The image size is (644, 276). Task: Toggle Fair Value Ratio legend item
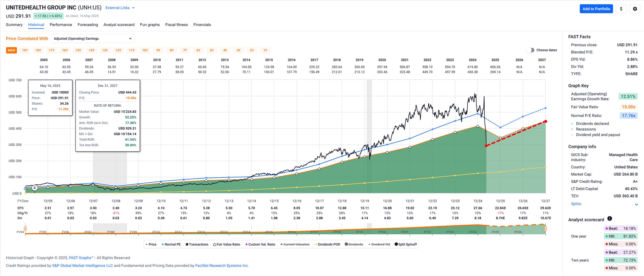(226, 244)
